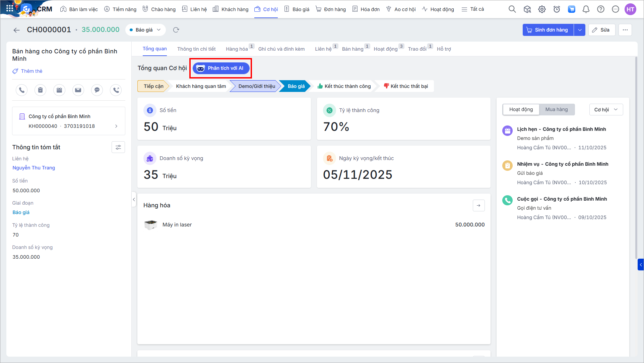Click the summary info settings sliders icon
This screenshot has height=363, width=644.
118,147
